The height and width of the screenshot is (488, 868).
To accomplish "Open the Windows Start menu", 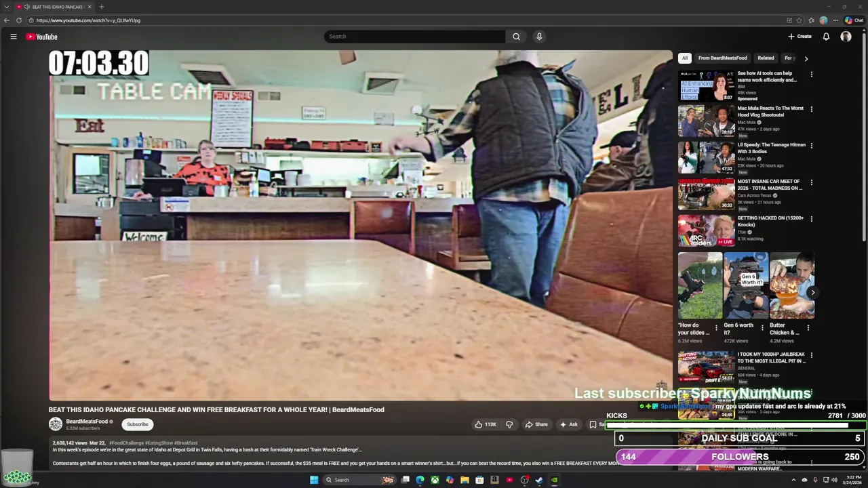I will click(x=314, y=480).
